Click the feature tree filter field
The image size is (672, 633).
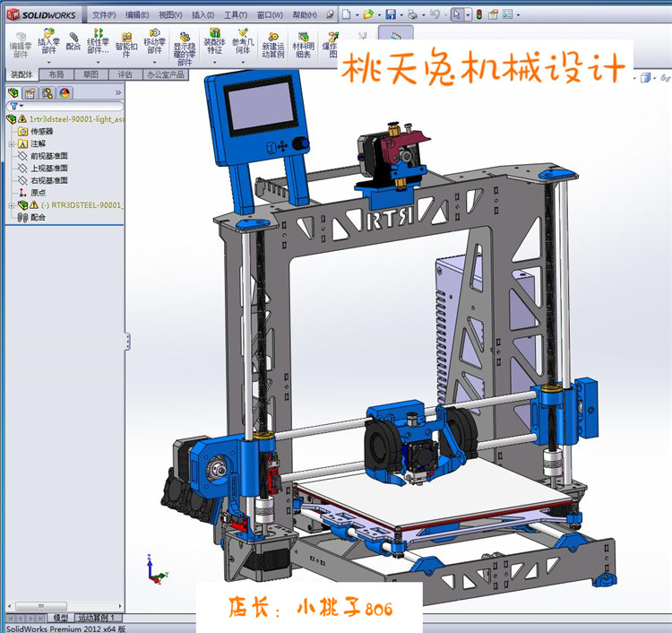(65, 106)
